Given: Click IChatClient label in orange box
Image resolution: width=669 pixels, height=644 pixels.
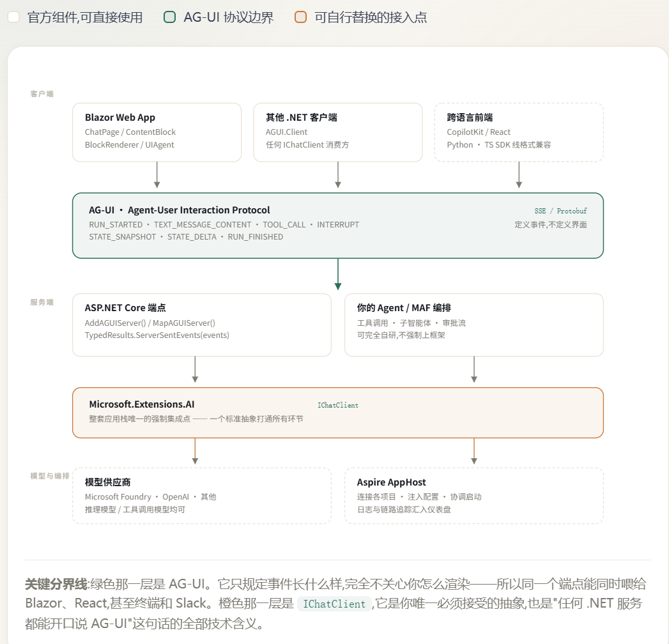Looking at the screenshot, I should [x=337, y=405].
